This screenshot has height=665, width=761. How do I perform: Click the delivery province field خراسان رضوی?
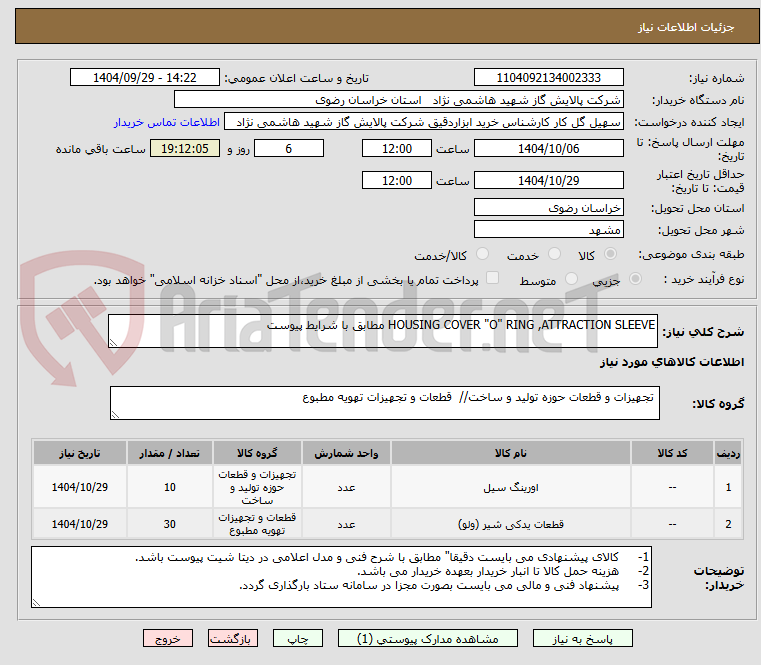pos(548,207)
